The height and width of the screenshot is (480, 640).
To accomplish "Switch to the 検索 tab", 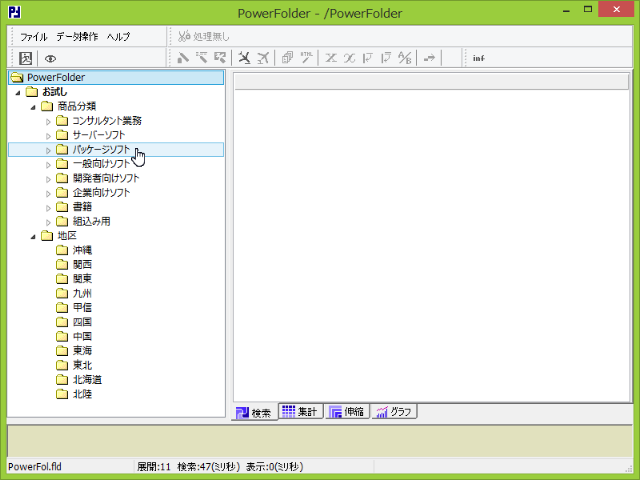I will [x=254, y=412].
